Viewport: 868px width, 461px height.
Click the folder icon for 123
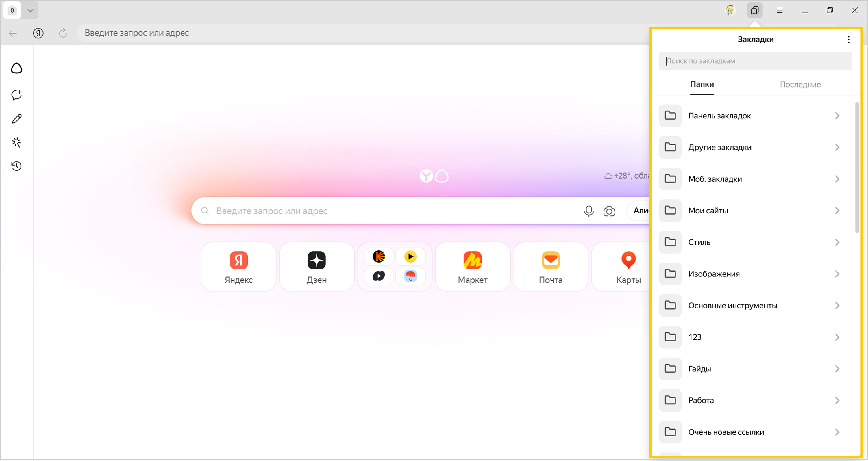point(670,337)
